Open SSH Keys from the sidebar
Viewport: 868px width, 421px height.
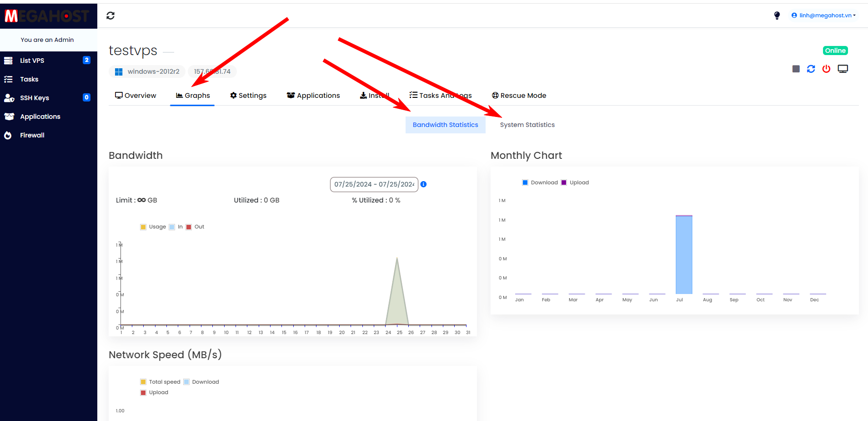(x=34, y=98)
